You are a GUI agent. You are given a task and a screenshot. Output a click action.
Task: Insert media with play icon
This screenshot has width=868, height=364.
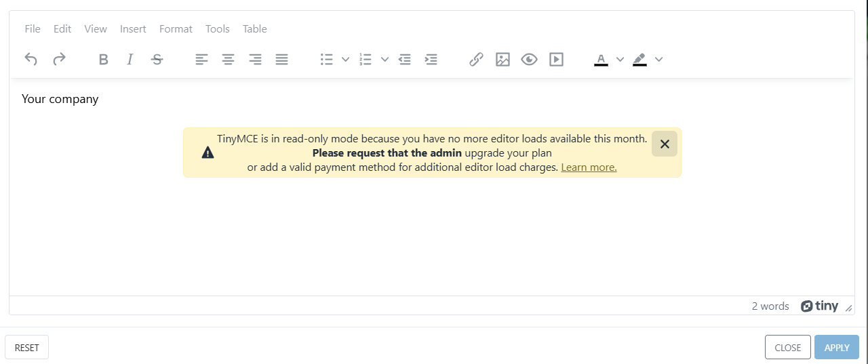point(556,59)
